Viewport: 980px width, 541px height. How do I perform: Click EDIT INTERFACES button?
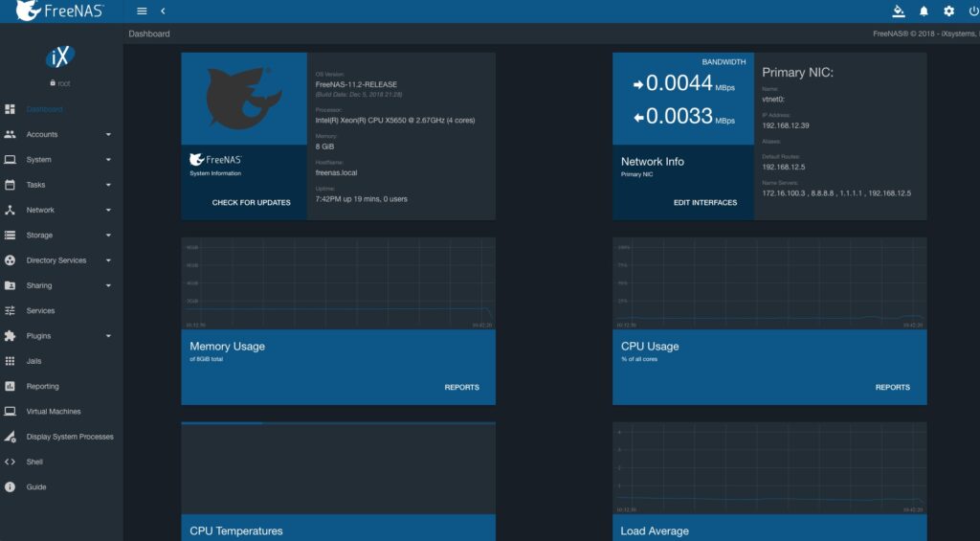point(705,203)
